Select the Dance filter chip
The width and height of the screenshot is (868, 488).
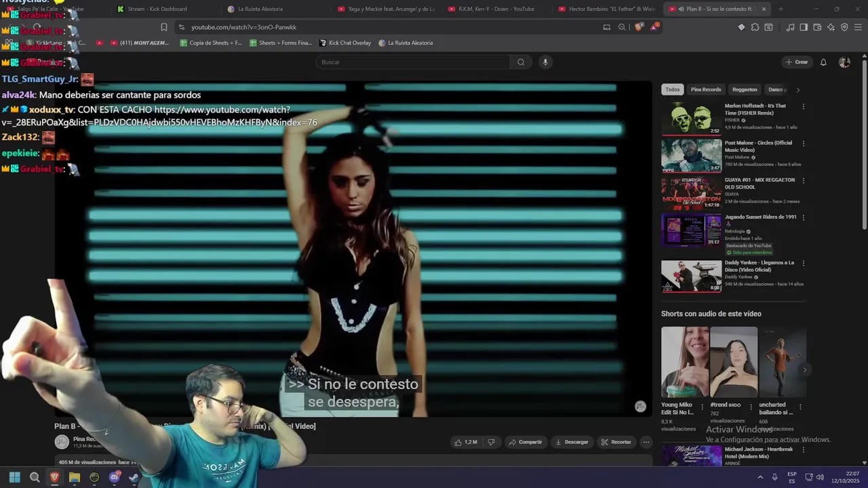pos(776,89)
